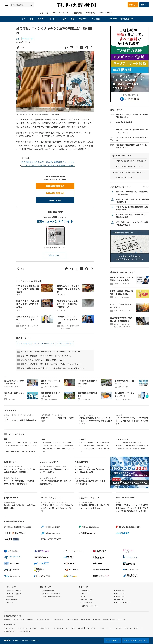
Task: Click the search magnifier icon
Action: [x=31, y=5]
